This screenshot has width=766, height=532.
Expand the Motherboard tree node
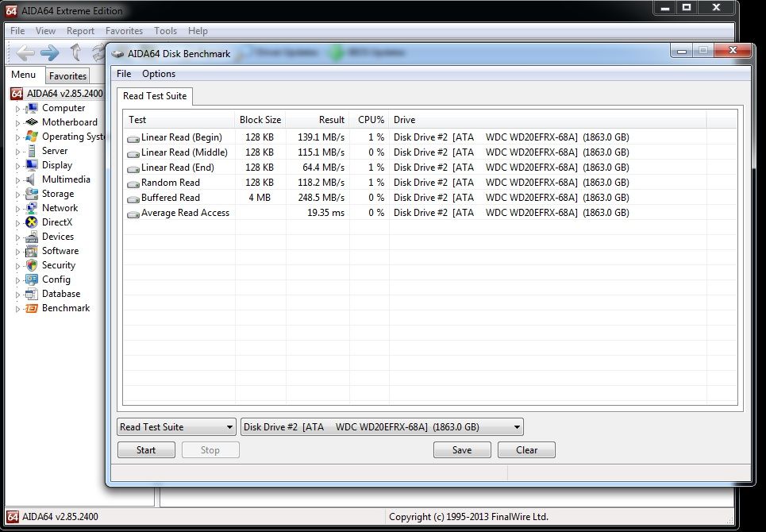(17, 122)
